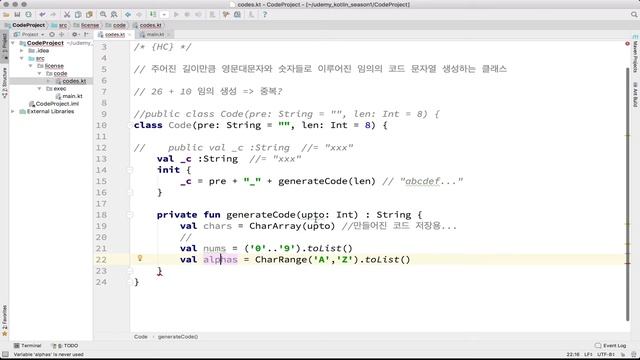Image resolution: width=640 pixels, height=360 pixels.
Task: Close the codes.kt editor tab
Action: click(x=129, y=35)
